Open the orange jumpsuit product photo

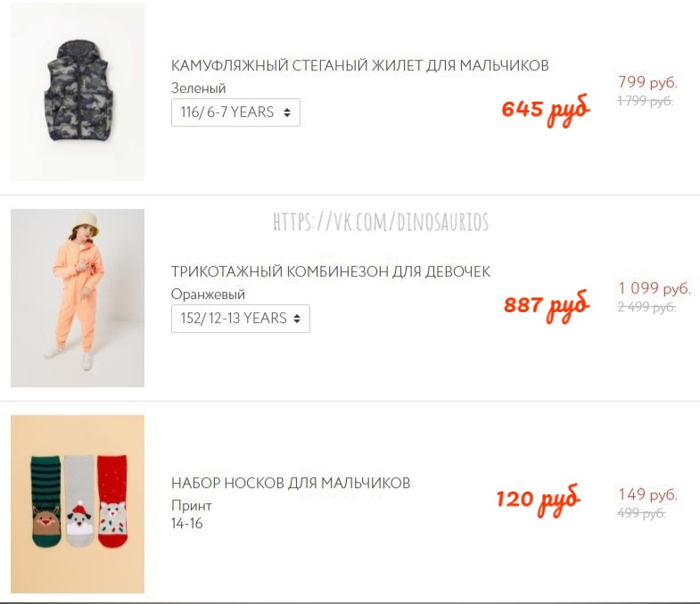pos(78,298)
